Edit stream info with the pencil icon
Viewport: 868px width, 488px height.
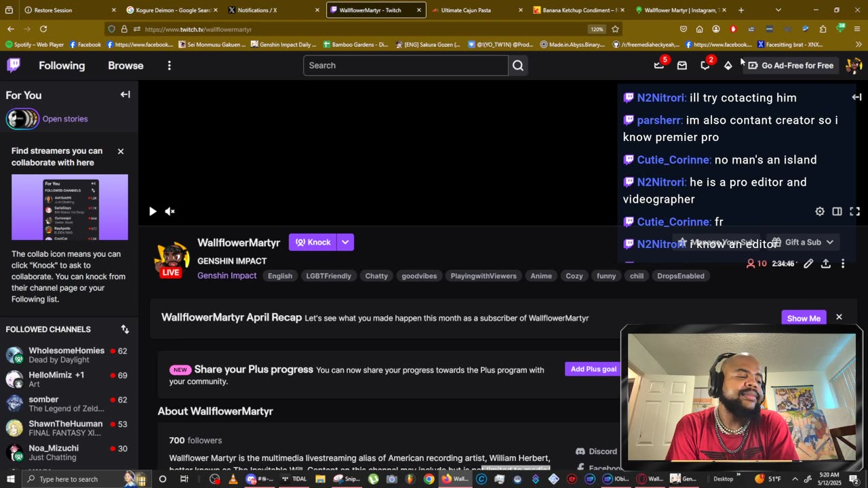(x=808, y=264)
